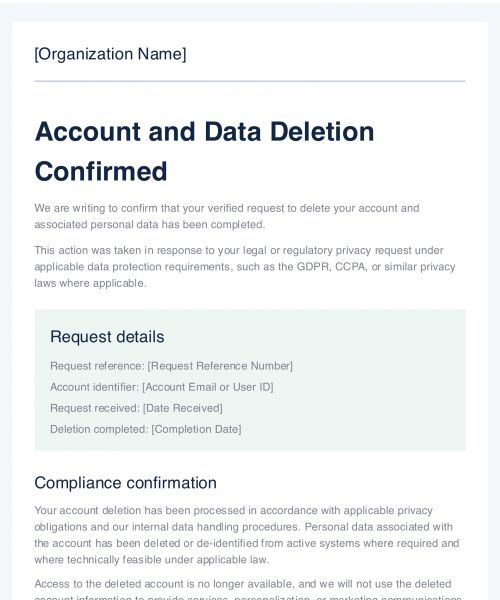Click the 'Access to the deleted account' paragraph
The image size is (500, 600).
pos(248,589)
